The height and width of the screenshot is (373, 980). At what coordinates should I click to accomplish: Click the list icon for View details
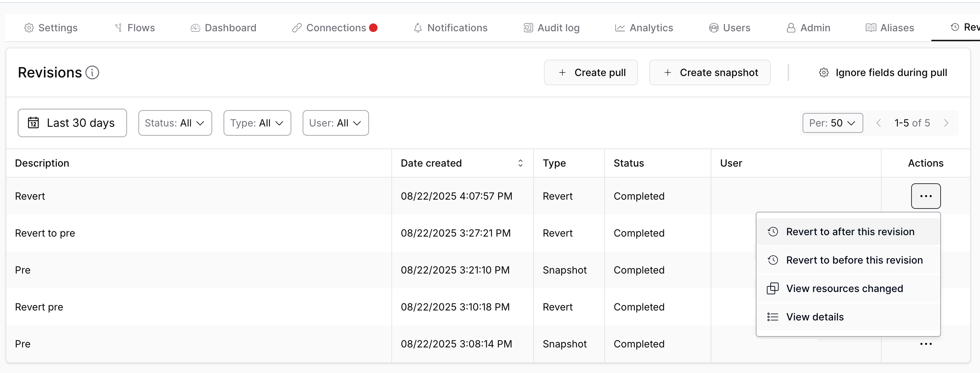click(773, 317)
